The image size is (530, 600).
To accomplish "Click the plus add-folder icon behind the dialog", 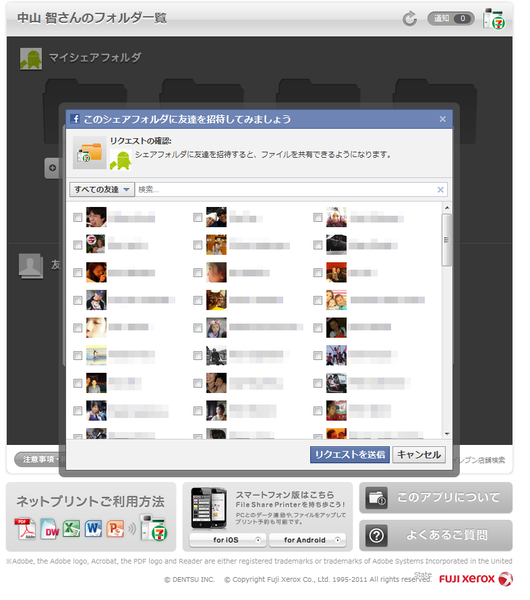I will [x=52, y=168].
